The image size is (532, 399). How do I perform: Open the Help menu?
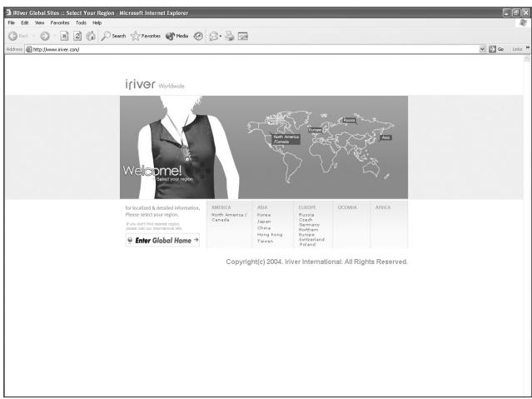coord(97,23)
